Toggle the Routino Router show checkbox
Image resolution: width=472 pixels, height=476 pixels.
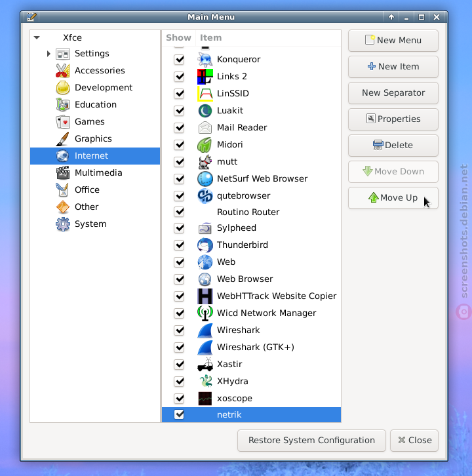179,212
